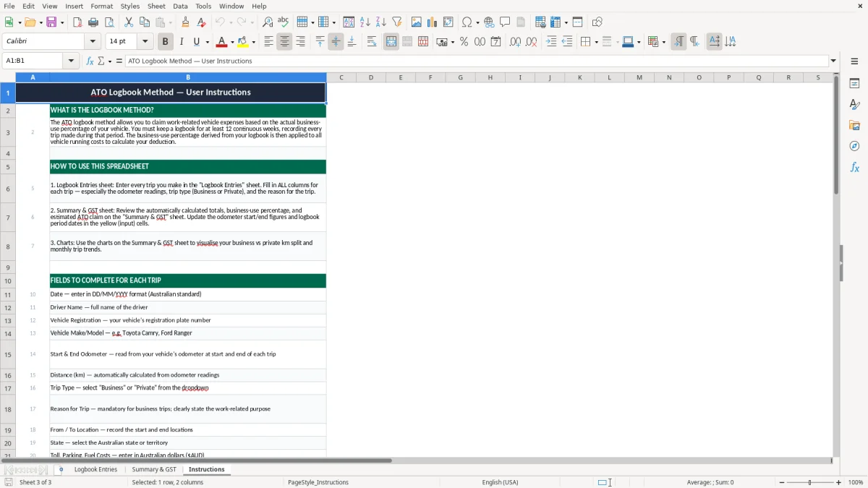
Task: Select Clone Formatting paintbrush icon
Action: (185, 22)
